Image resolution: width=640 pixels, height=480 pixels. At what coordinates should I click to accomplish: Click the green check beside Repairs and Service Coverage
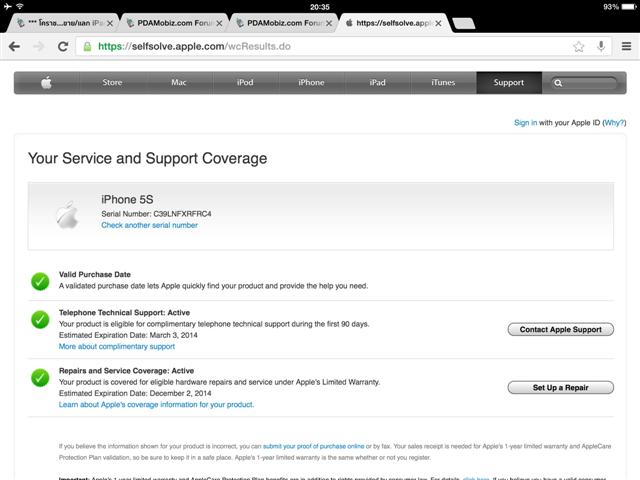click(x=40, y=378)
